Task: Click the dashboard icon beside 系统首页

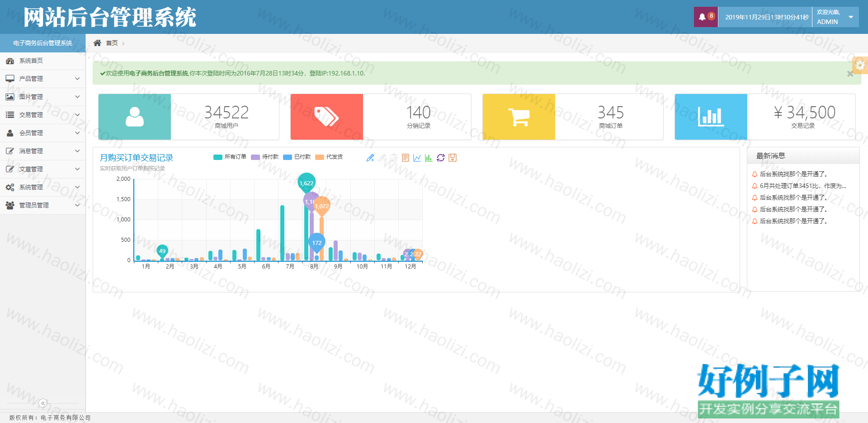Action: pyautogui.click(x=10, y=61)
